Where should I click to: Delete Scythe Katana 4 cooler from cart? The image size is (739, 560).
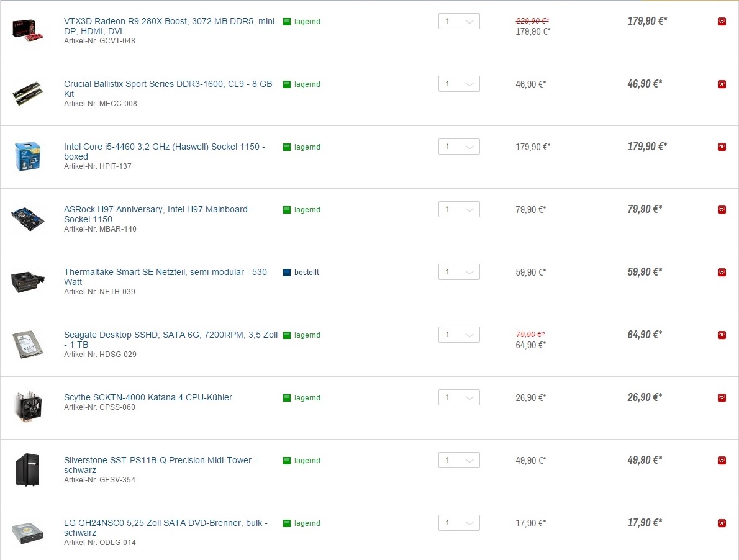tap(722, 397)
